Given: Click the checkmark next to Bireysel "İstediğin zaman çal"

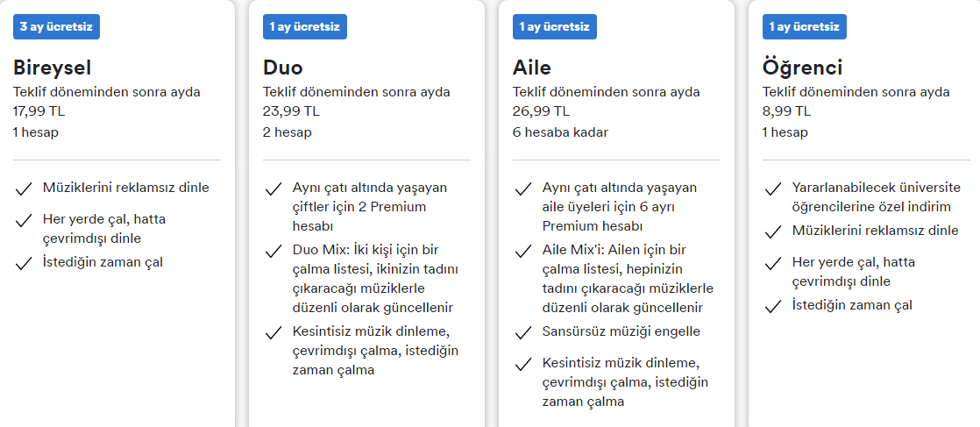Looking at the screenshot, I should point(24,263).
